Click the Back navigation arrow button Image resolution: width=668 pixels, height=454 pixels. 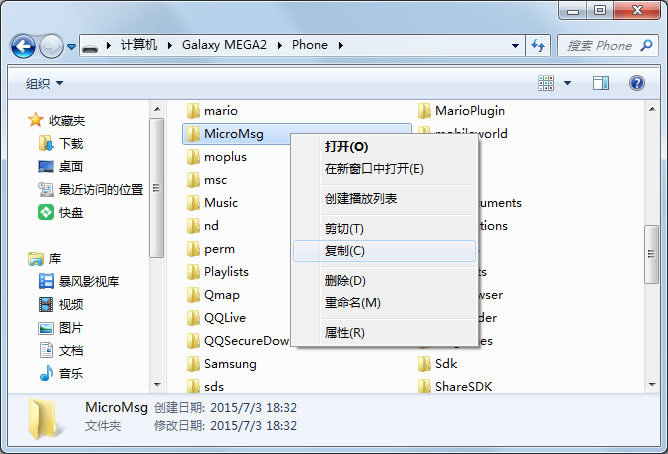(x=24, y=46)
